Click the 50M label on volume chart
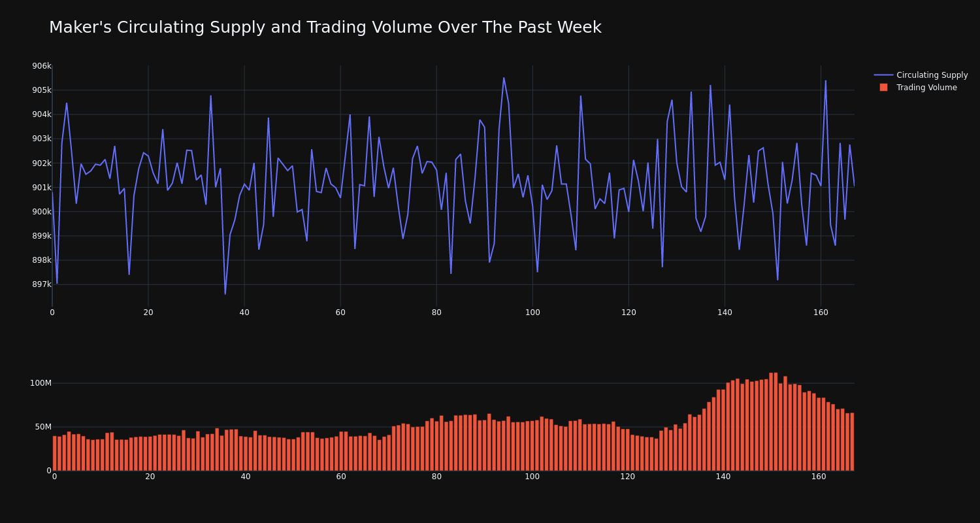This screenshot has height=523, width=980. (42, 427)
